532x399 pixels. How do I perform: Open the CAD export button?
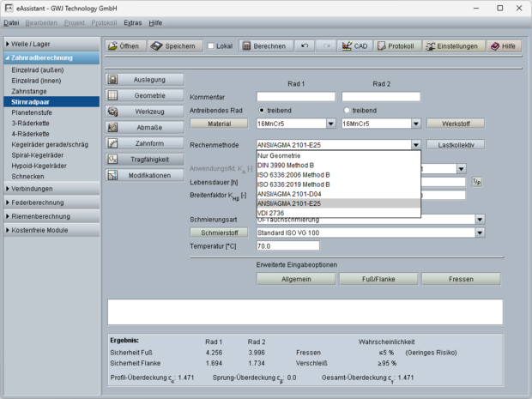click(354, 45)
